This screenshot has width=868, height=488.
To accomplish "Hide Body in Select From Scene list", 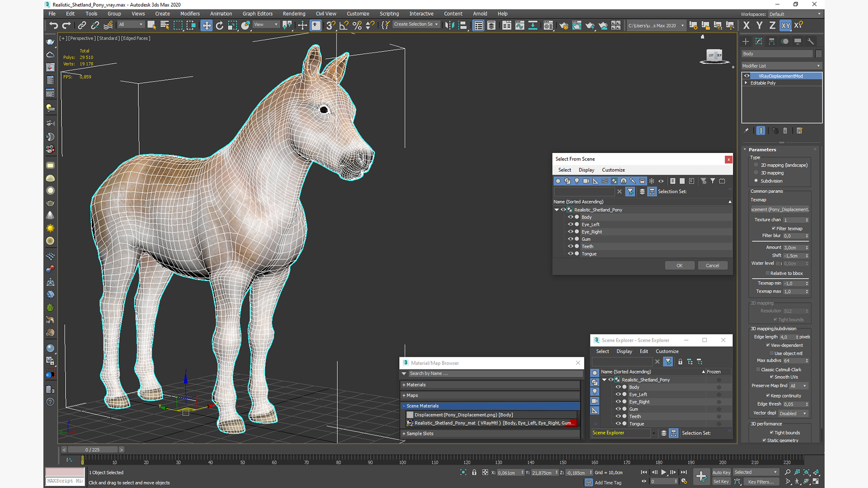I will click(x=571, y=217).
